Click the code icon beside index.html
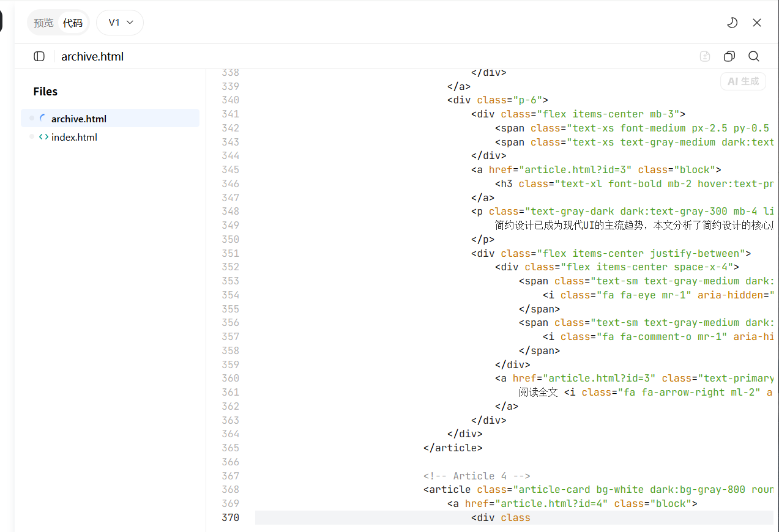Image resolution: width=779 pixels, height=532 pixels. (x=44, y=137)
